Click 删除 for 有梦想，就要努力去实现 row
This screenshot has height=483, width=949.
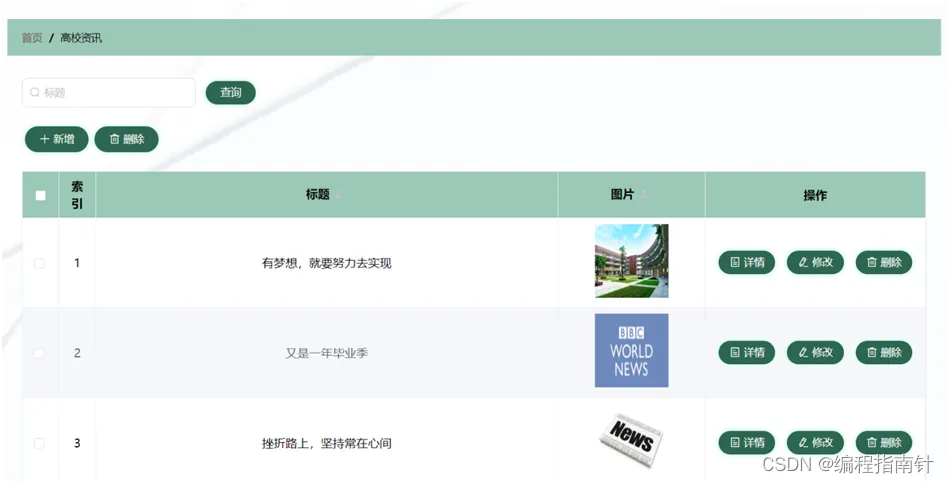[x=884, y=263]
